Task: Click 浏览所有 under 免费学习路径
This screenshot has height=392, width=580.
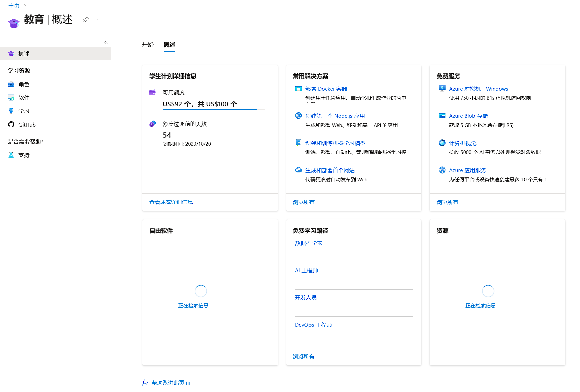Action: click(x=304, y=356)
